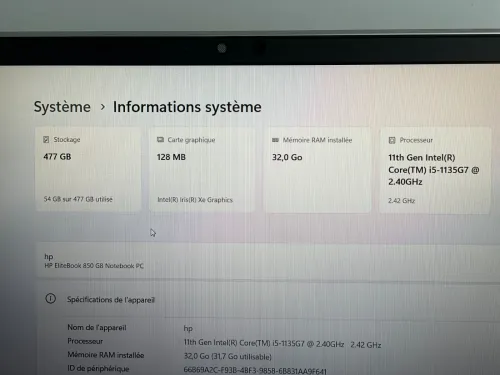Click the 54 GB sur 477 GB utilisé text
The image size is (500, 375).
click(x=78, y=199)
